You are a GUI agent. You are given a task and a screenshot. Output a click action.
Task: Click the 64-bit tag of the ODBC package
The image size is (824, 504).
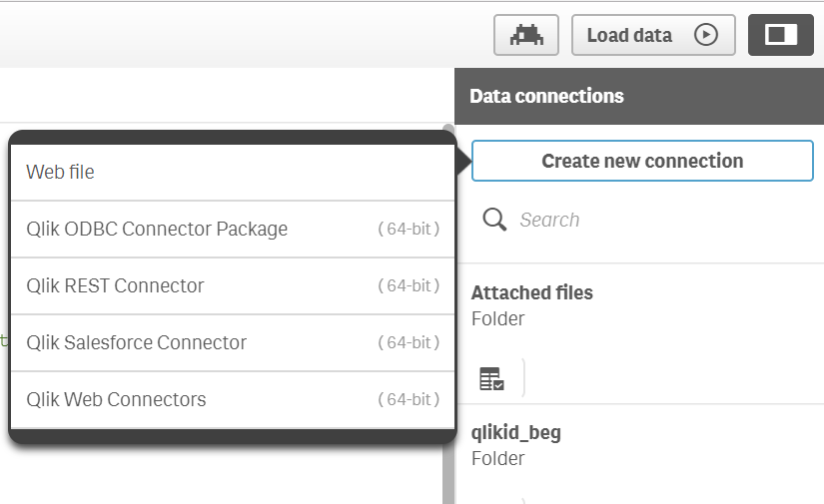click(409, 229)
